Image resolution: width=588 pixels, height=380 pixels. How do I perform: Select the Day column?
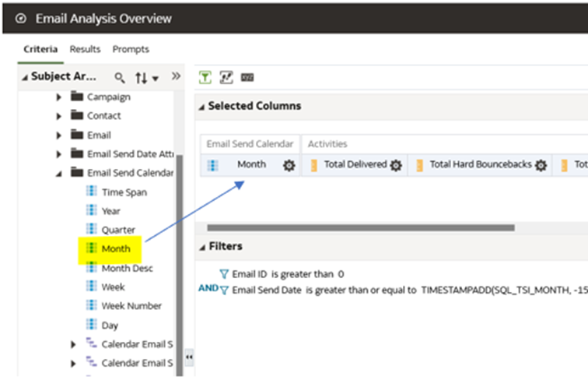(x=110, y=325)
